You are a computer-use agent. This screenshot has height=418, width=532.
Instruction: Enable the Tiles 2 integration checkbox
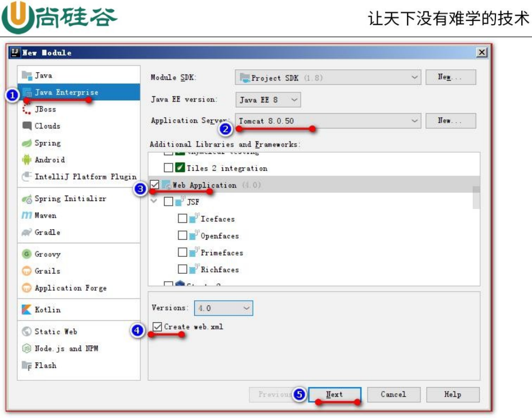tap(168, 168)
